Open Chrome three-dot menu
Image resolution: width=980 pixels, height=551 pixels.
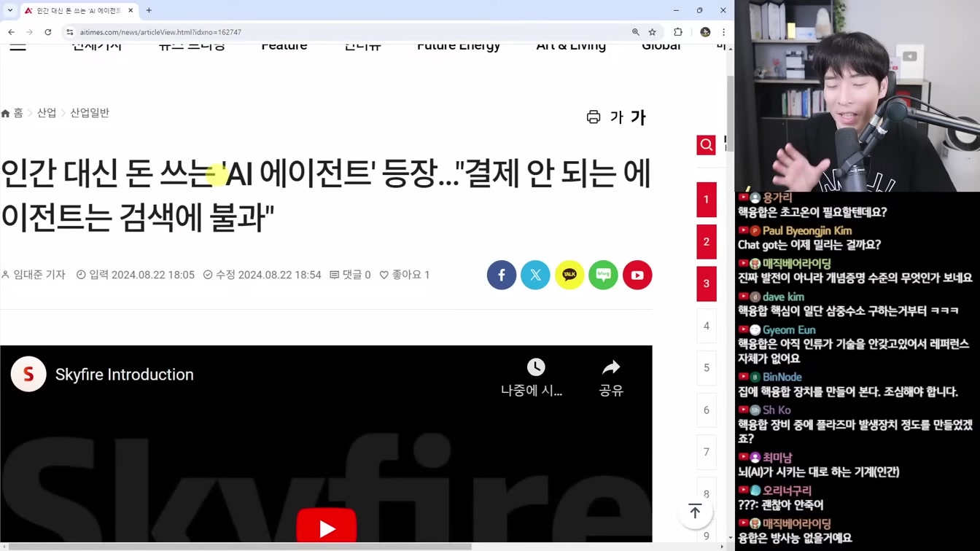723,32
